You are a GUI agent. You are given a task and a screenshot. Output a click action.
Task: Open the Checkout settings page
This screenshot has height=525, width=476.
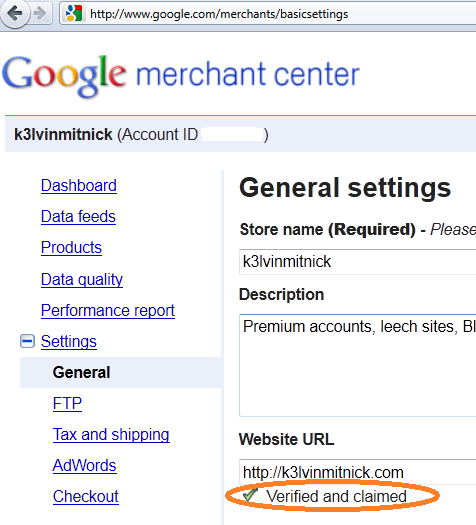click(x=86, y=496)
